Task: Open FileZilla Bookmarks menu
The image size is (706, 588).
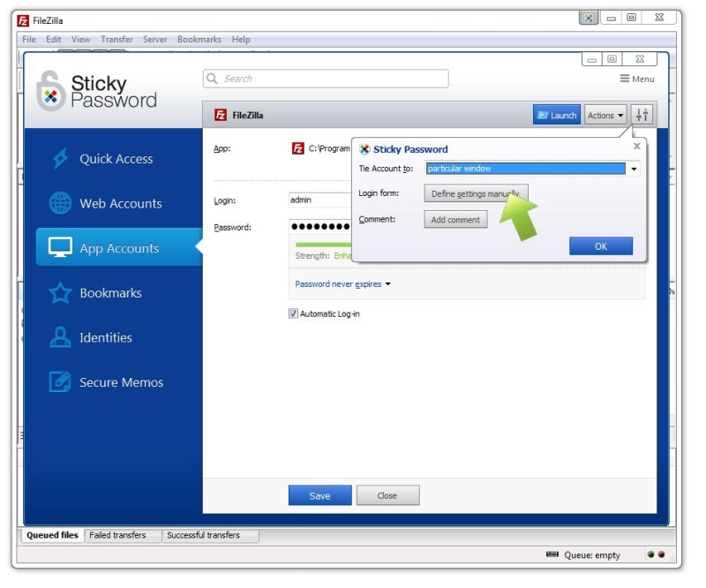Action: pos(199,40)
